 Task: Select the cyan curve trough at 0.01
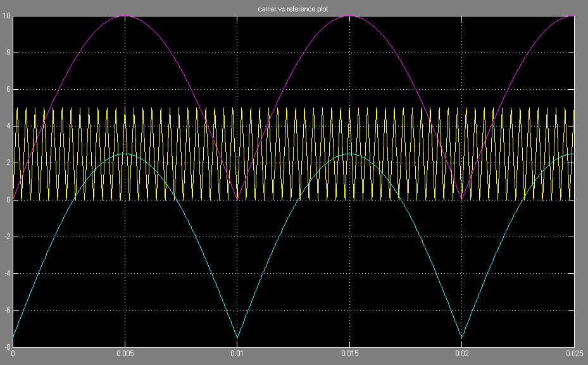tap(237, 338)
